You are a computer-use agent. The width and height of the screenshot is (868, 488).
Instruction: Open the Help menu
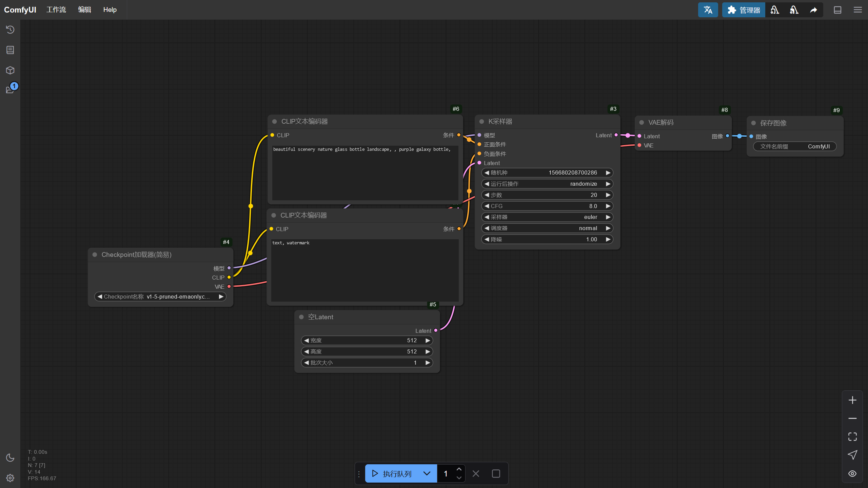coord(110,10)
